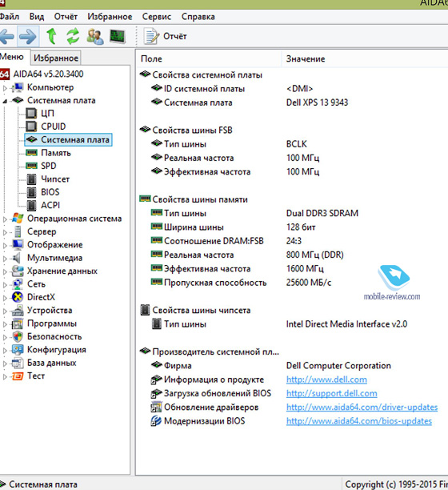Click the Компьютер monitor icon
This screenshot has height=490, width=448.
[18, 87]
